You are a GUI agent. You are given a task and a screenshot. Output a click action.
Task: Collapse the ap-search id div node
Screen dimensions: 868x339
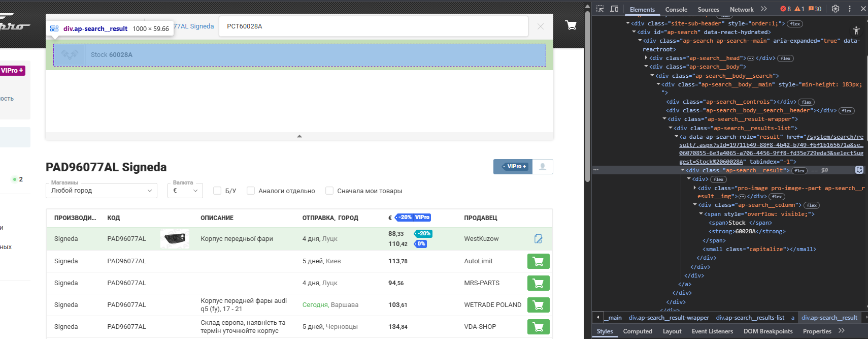(x=634, y=32)
